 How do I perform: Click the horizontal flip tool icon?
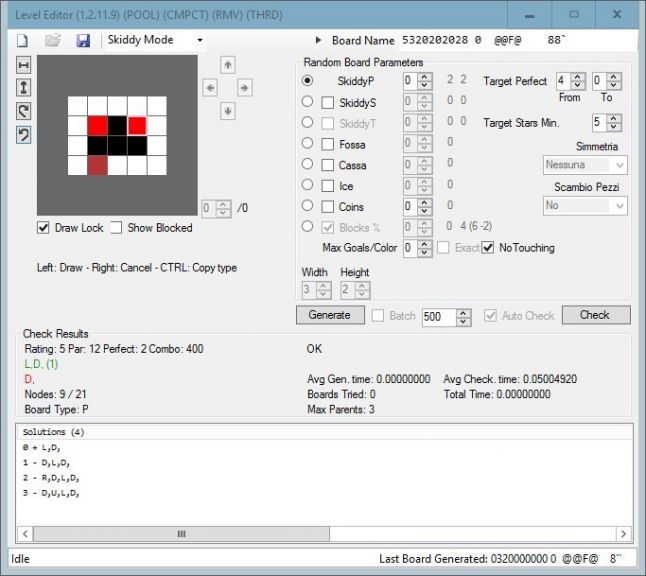point(24,64)
